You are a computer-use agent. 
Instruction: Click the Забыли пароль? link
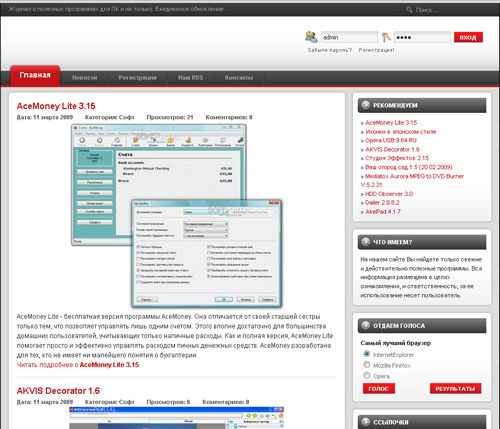[x=329, y=50]
